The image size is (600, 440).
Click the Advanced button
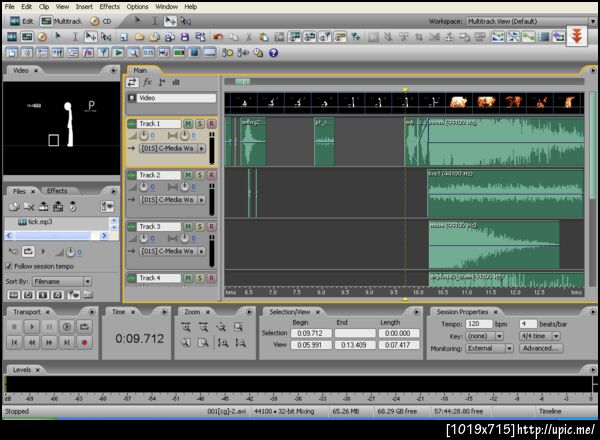pos(540,348)
